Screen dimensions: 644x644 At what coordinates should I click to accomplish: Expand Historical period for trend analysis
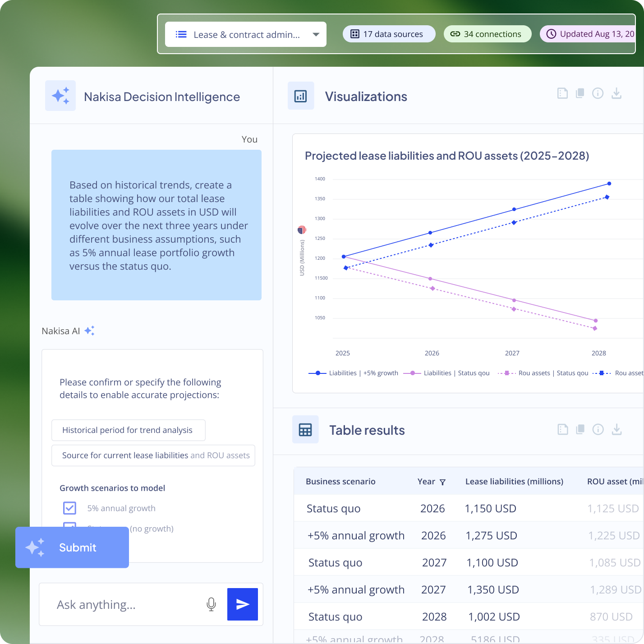(x=128, y=430)
